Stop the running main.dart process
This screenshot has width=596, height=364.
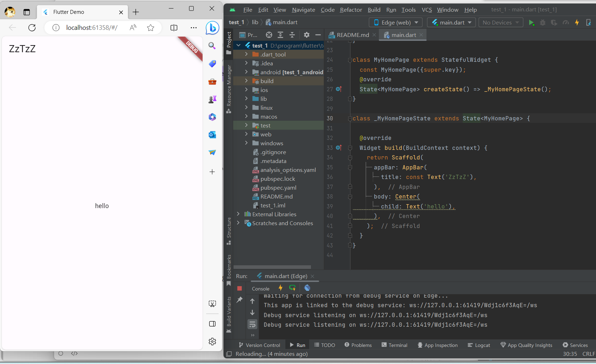[x=240, y=288]
